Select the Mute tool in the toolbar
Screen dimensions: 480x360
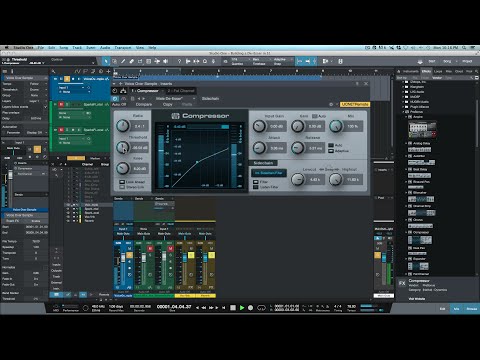click(x=149, y=61)
